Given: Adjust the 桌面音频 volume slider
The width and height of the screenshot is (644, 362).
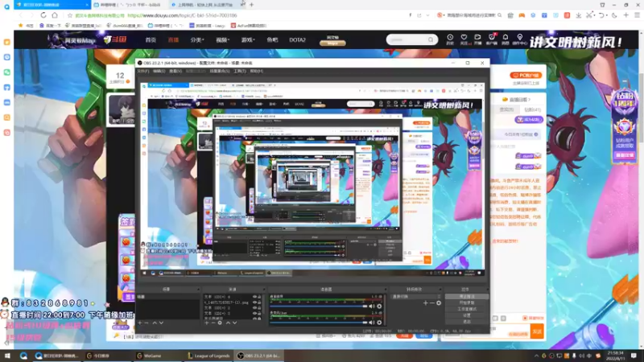Looking at the screenshot, I should pyautogui.click(x=319, y=306).
